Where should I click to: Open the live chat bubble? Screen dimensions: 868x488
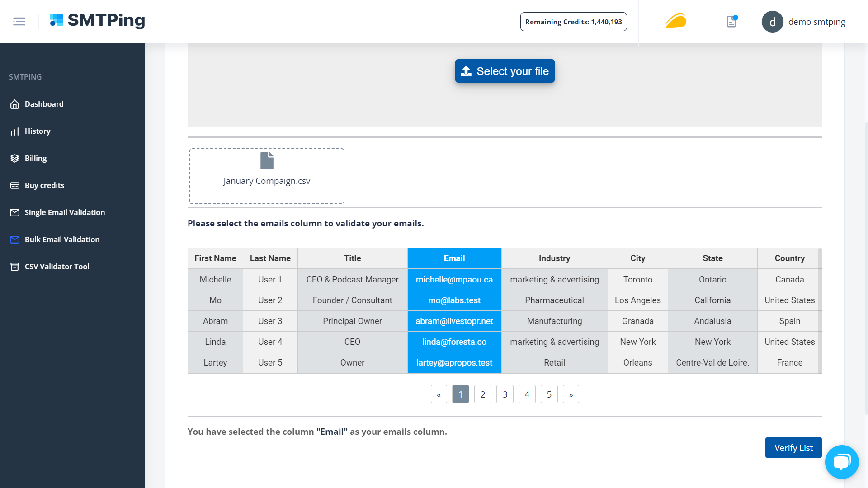pos(841,462)
